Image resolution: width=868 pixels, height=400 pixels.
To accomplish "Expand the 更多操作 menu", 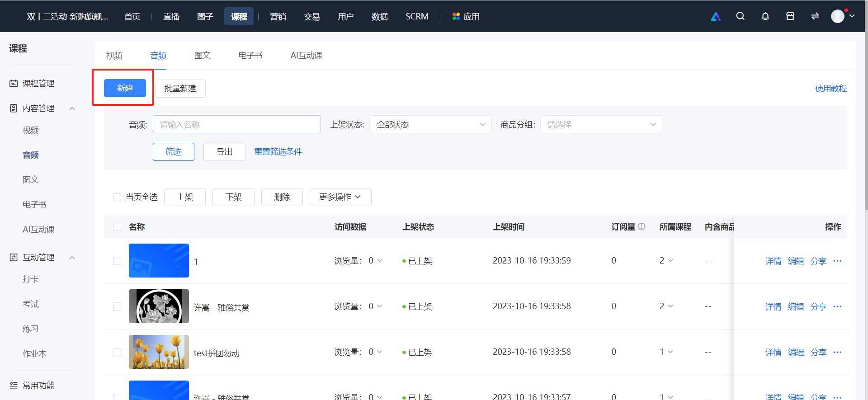I will coord(340,197).
